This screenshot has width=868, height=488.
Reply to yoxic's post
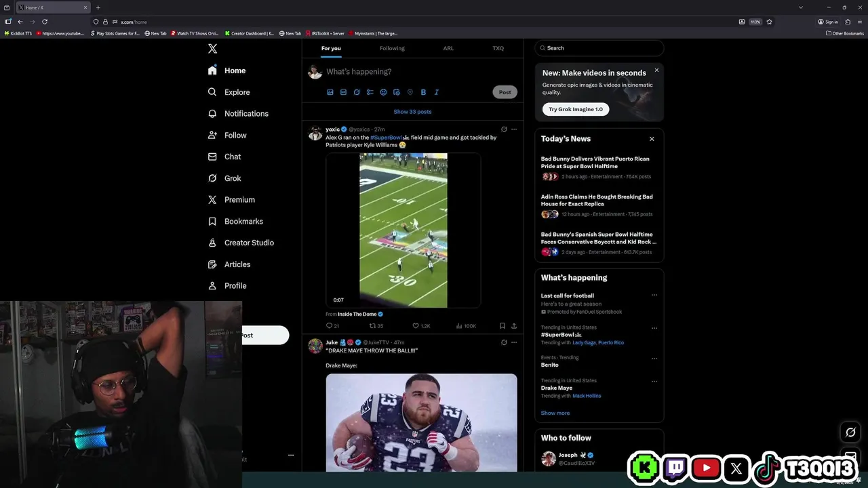pos(332,326)
